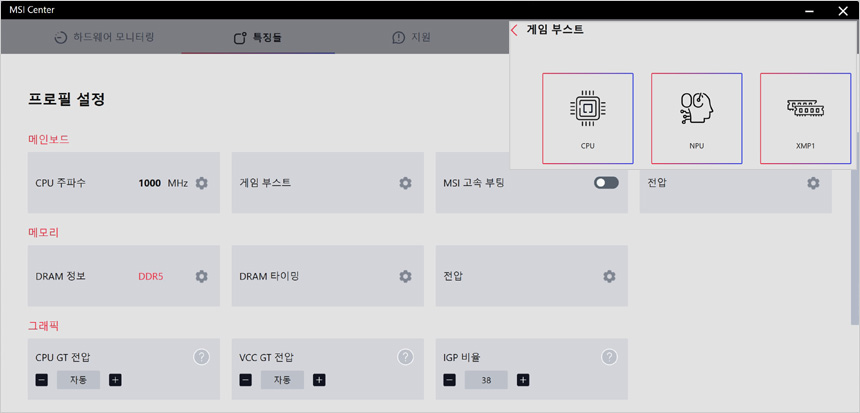
Task: Open DRAM 타이밍 gear settings
Action: [x=405, y=276]
